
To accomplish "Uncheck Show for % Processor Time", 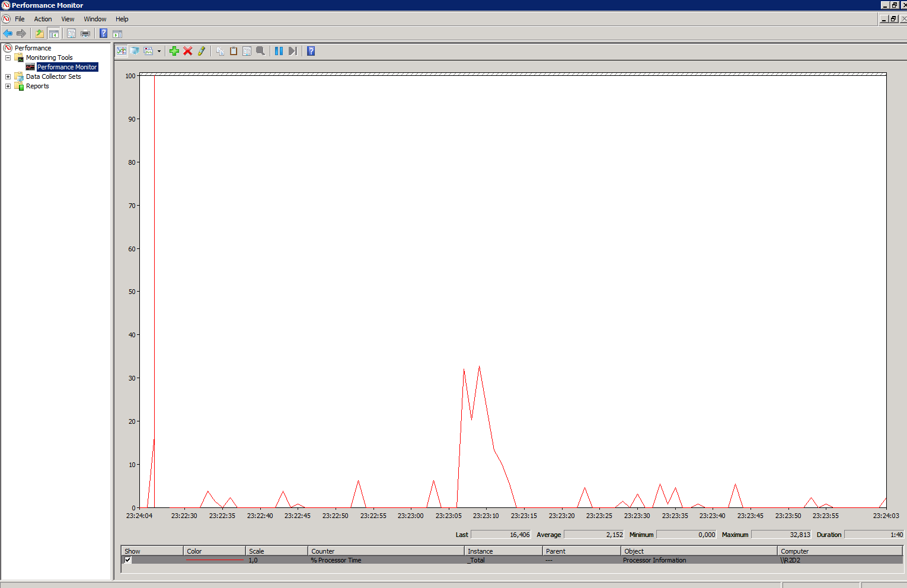I will [x=128, y=560].
